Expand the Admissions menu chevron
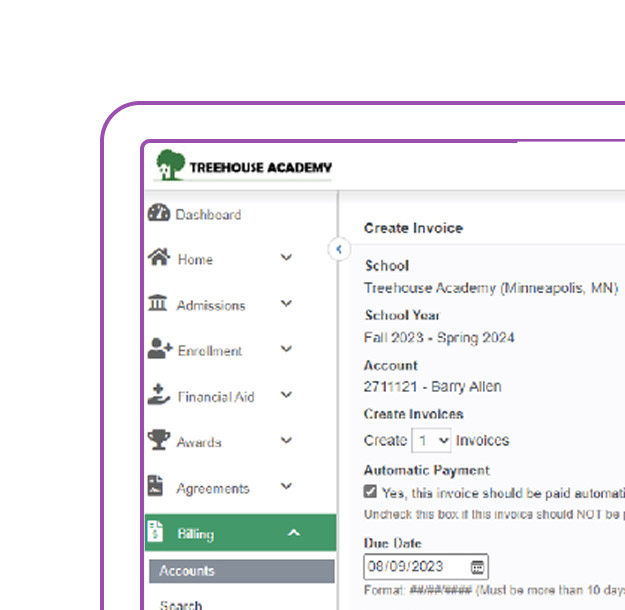The image size is (625, 610). click(x=286, y=303)
